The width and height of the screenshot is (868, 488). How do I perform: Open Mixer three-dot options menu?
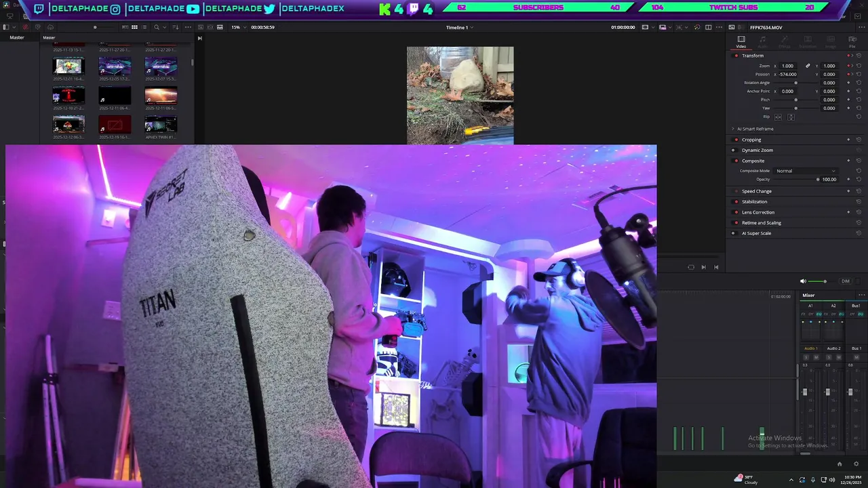[x=862, y=295]
